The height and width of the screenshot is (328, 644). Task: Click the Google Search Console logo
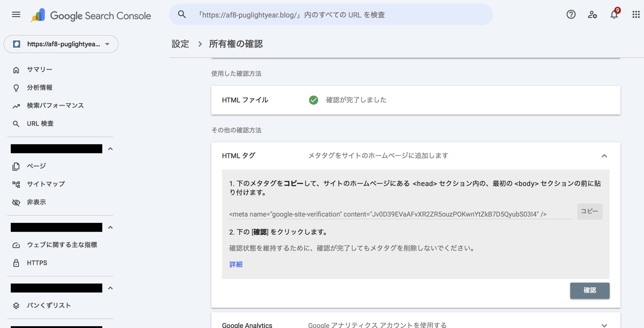91,15
